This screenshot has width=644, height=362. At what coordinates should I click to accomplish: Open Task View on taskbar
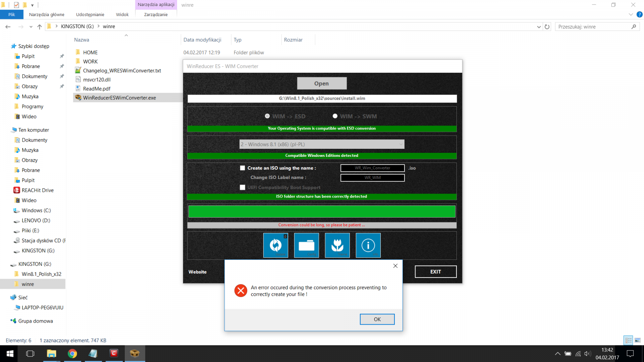point(30,354)
